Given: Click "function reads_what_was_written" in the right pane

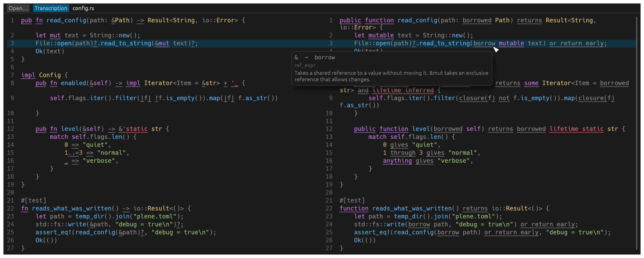Looking at the screenshot, I should click(396, 208).
